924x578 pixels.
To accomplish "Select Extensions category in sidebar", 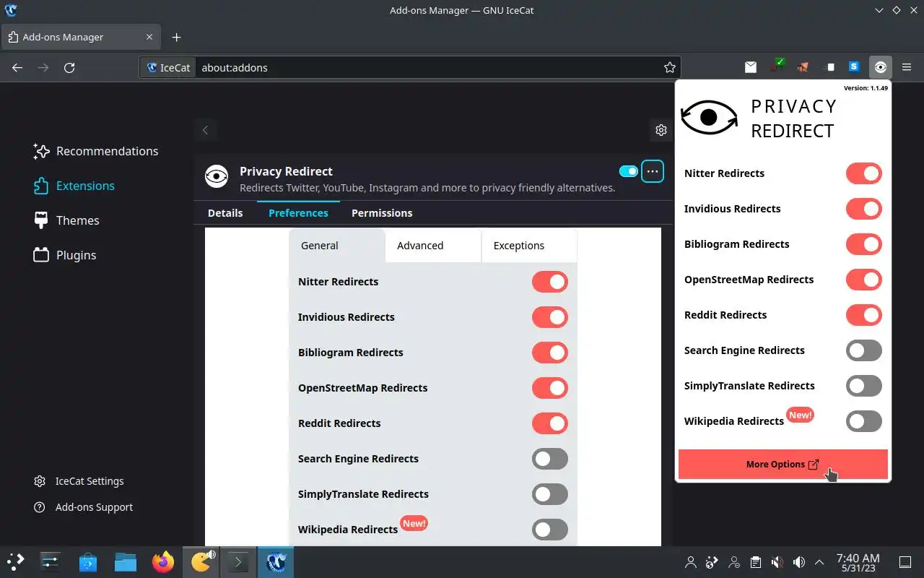I will point(74,186).
